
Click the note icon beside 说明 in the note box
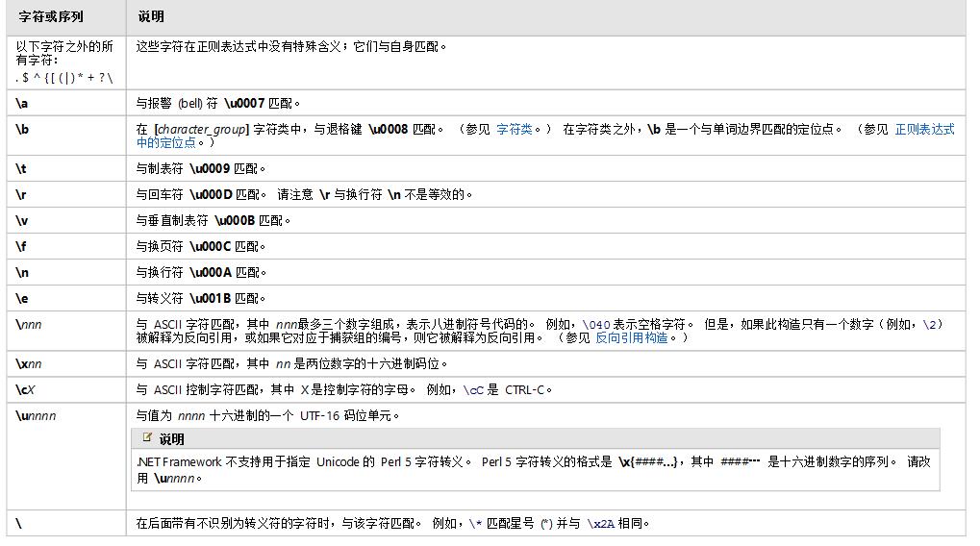coord(147,438)
